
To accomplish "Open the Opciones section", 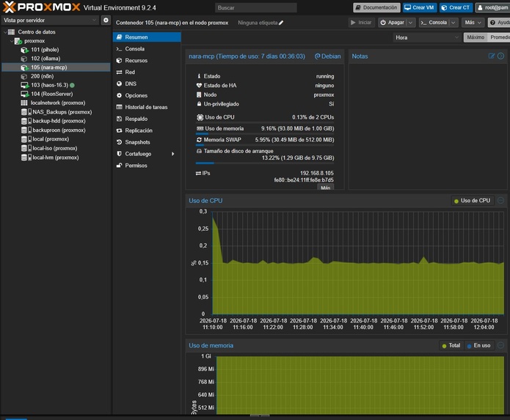I will click(x=147, y=95).
